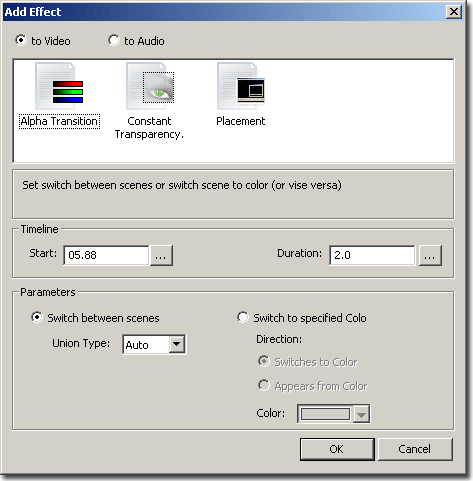This screenshot has height=481, width=473.
Task: Click the Duration input field
Action: 372,256
